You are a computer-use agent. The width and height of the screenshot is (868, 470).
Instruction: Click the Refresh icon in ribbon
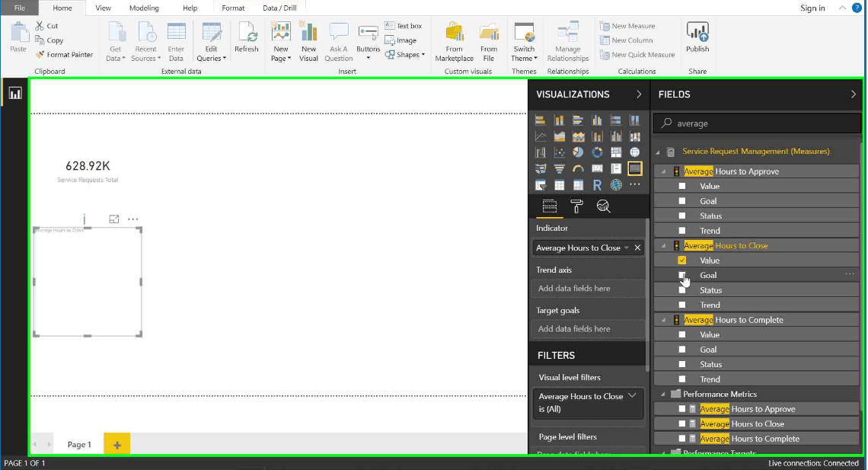point(247,37)
